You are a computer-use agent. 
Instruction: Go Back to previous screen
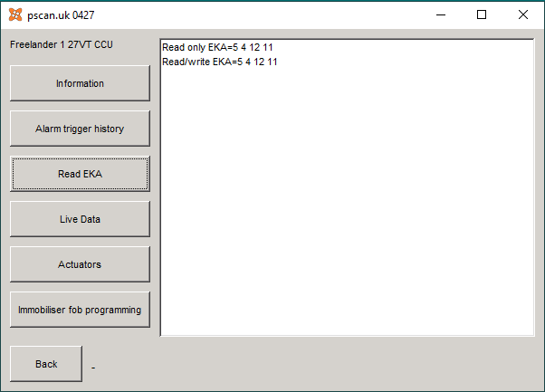[46, 364]
